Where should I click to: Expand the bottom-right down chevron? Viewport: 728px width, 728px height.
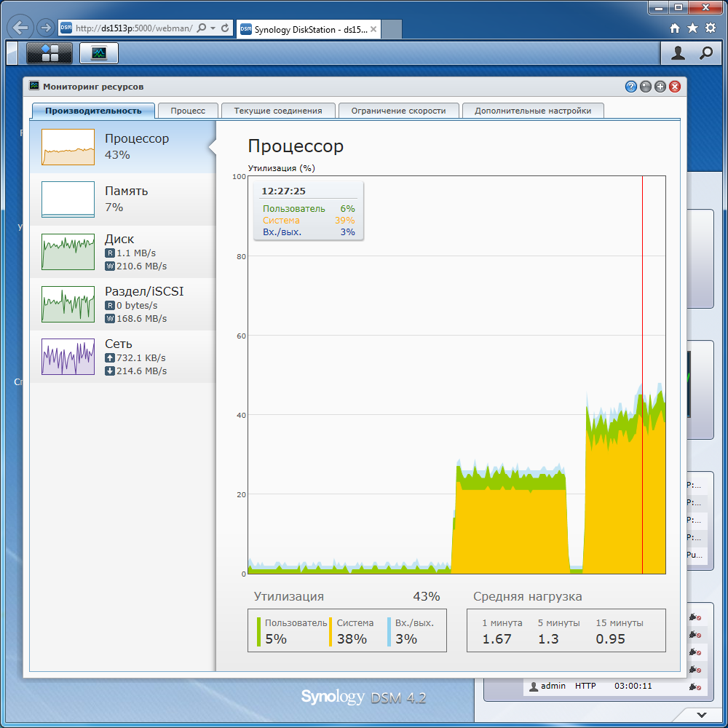click(x=702, y=715)
